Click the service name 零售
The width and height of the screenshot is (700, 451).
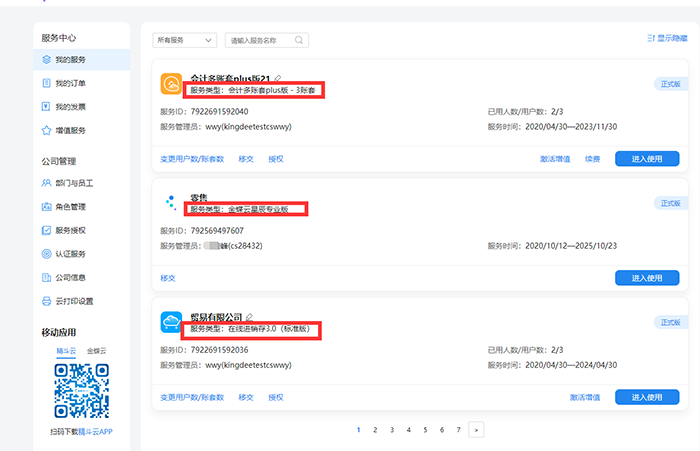[199, 197]
